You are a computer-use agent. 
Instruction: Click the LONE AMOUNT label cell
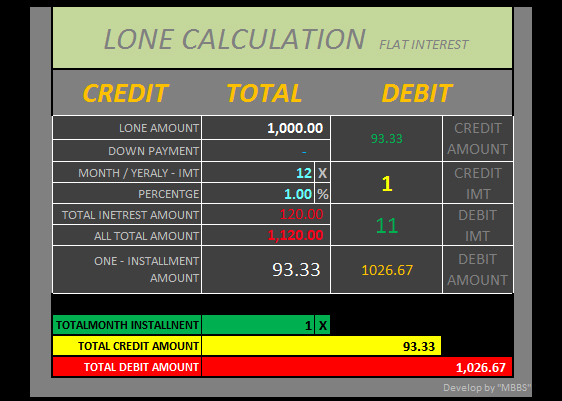[x=127, y=128]
